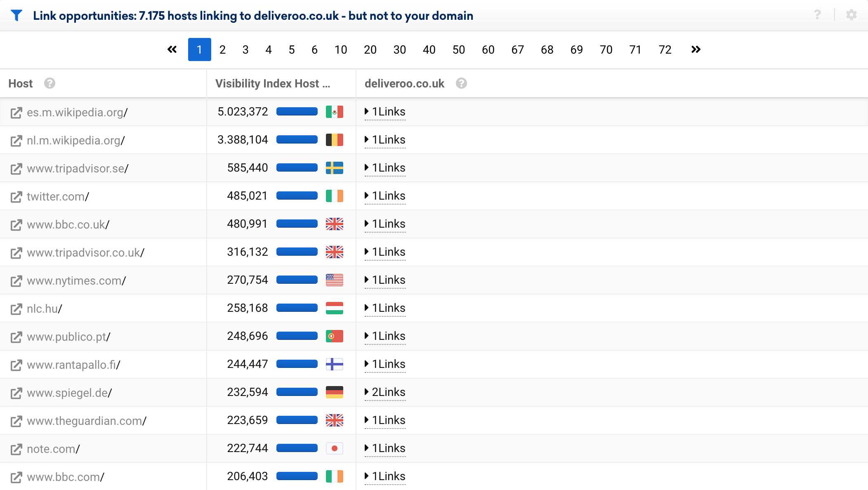
Task: Expand 1Links for es.m.wikipedia.org
Action: [x=385, y=112]
